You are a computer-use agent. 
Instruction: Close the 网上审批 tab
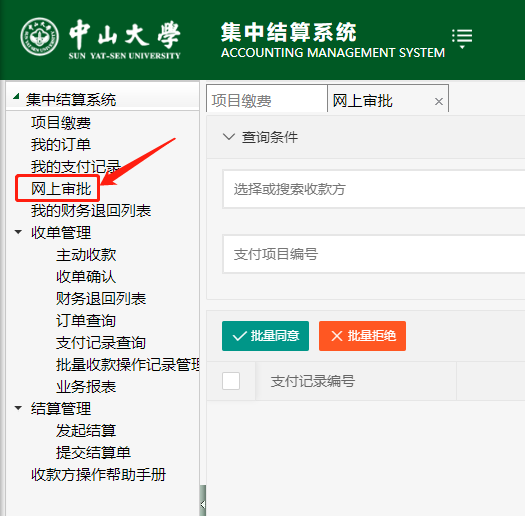click(x=439, y=101)
